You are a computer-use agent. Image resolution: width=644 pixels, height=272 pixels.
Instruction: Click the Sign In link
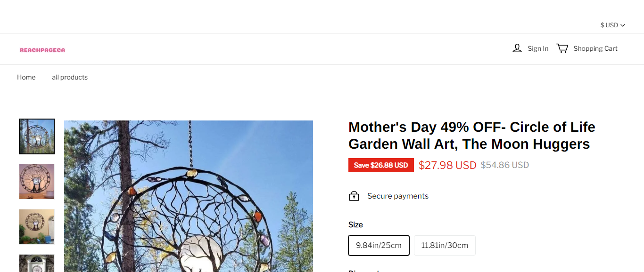[x=538, y=48]
